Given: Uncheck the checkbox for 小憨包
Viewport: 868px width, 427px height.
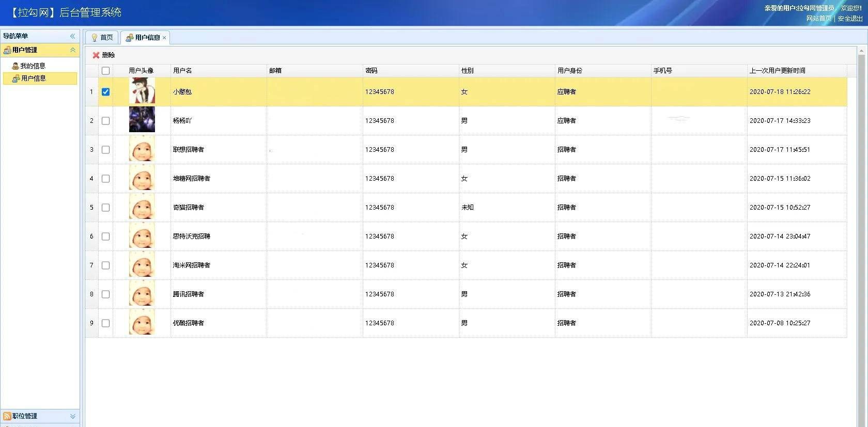Looking at the screenshot, I should point(106,92).
